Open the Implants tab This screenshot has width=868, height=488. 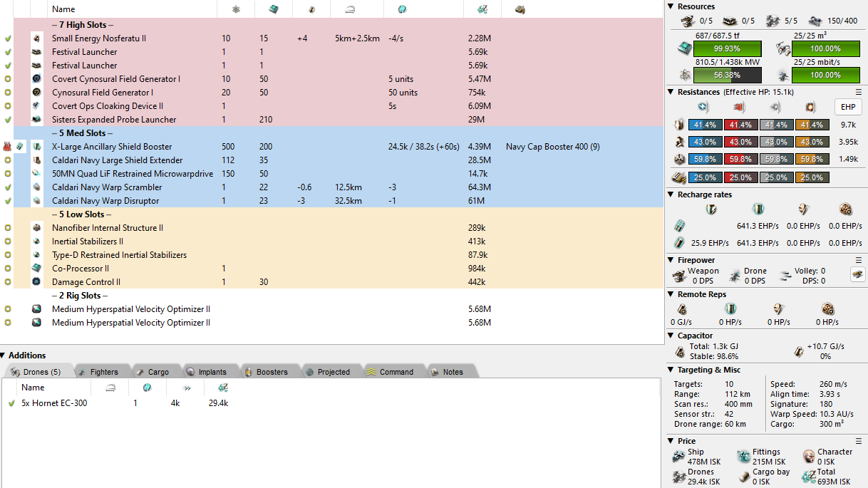click(x=206, y=372)
